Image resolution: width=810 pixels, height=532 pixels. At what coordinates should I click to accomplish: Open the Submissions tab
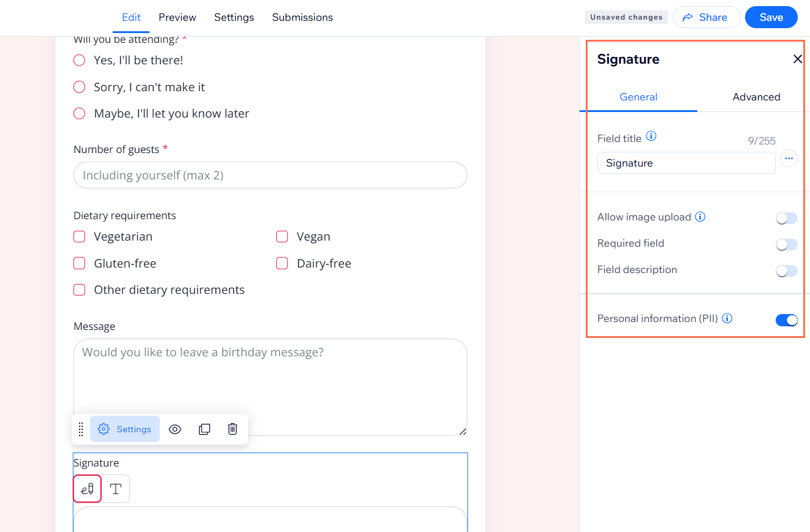tap(302, 17)
